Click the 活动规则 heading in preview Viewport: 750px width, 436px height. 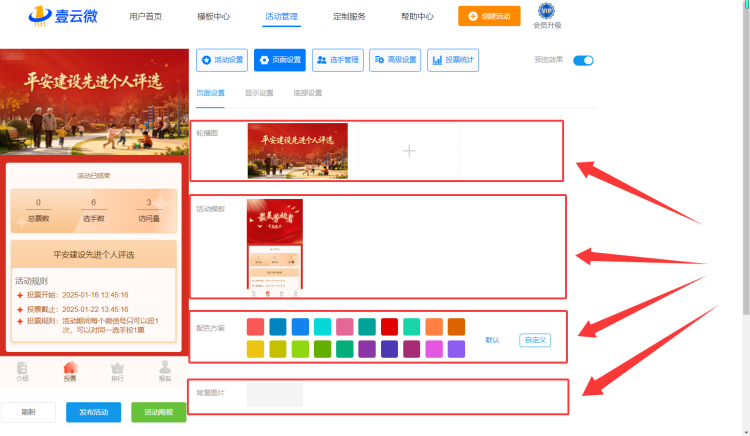pos(31,281)
